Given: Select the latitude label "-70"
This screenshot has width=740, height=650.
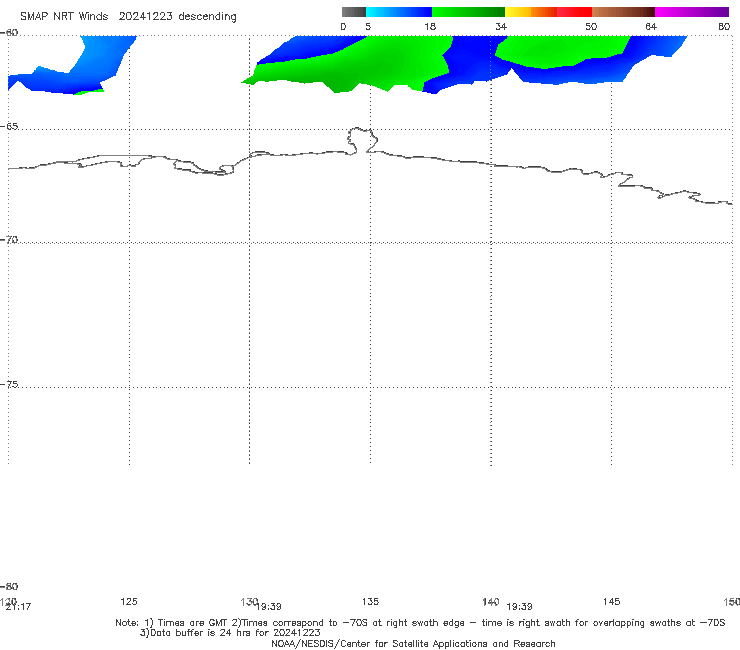Looking at the screenshot, I should [9, 240].
